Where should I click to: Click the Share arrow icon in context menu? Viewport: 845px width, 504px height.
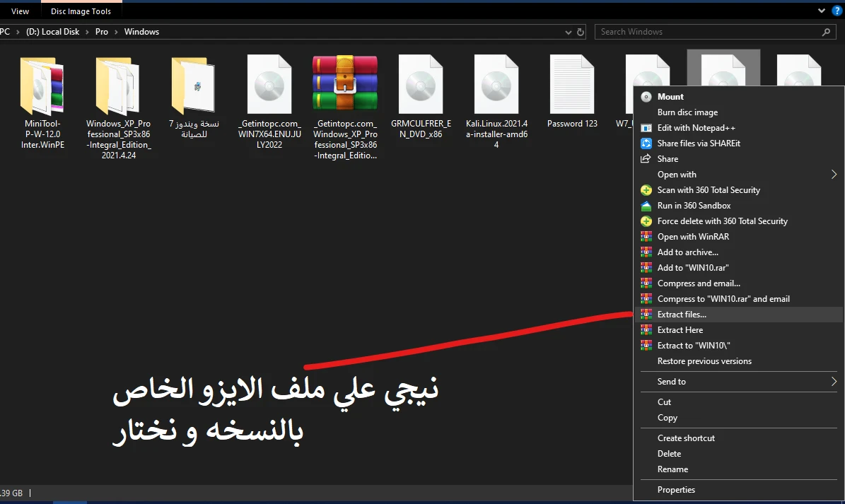coord(646,159)
